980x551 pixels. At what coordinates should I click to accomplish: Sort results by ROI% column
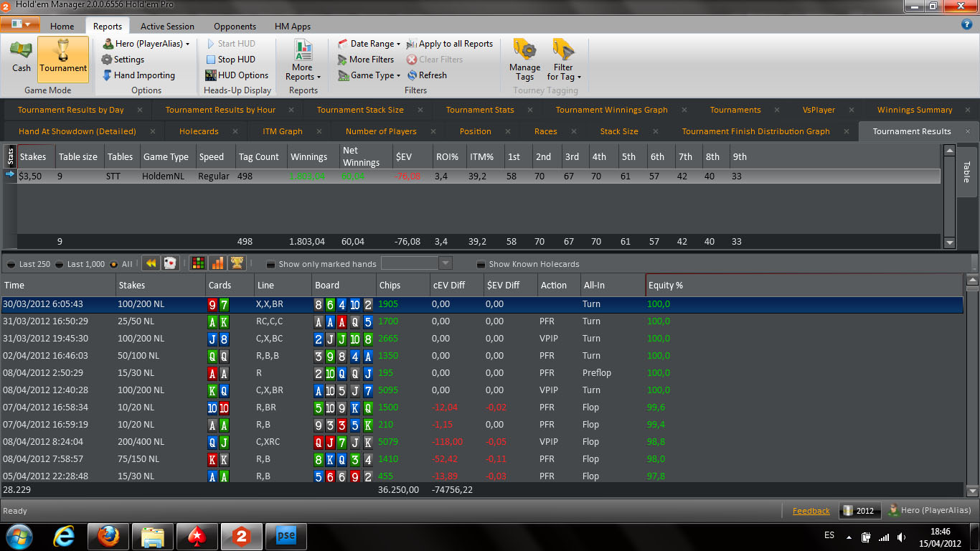click(x=449, y=156)
